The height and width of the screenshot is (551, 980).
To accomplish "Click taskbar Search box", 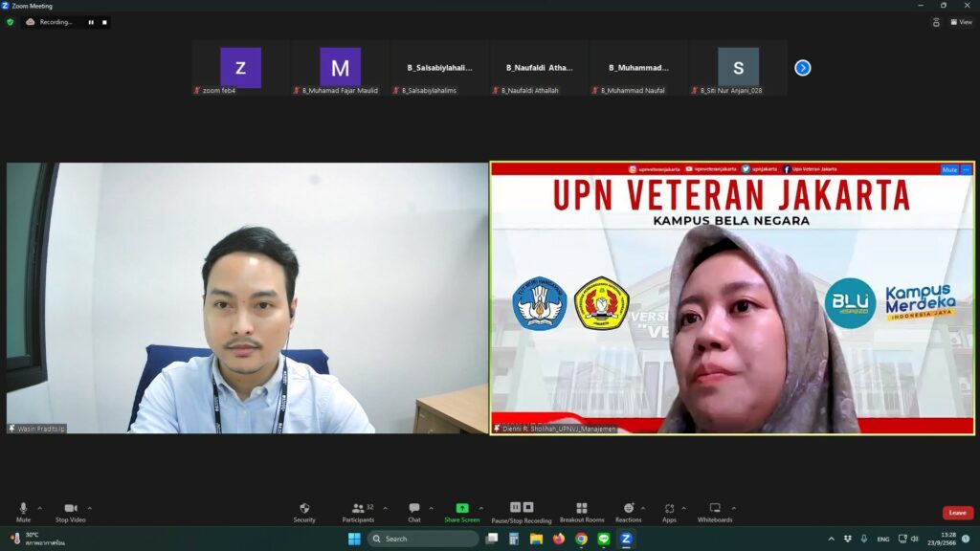I will (423, 539).
